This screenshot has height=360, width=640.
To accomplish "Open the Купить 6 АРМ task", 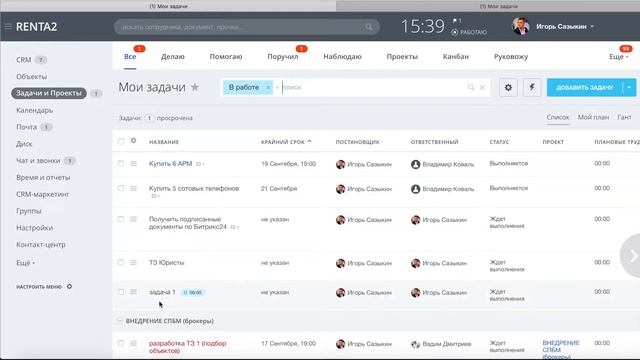I will coord(170,163).
